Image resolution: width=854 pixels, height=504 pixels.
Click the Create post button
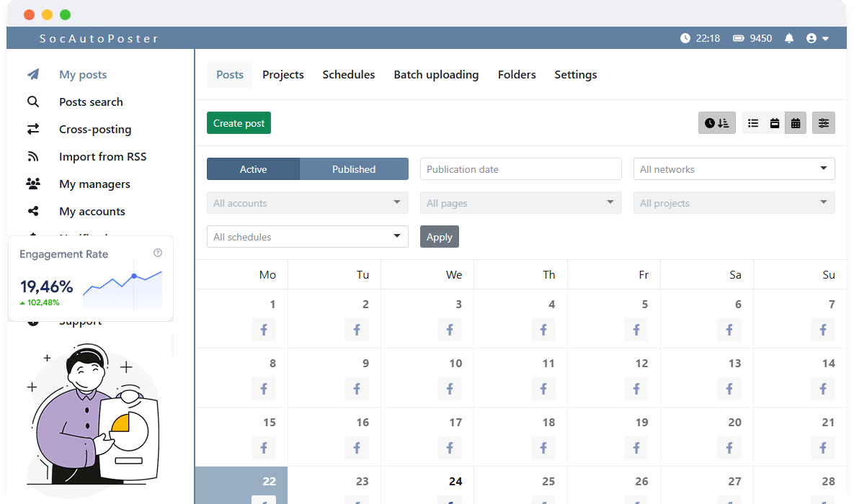coord(239,122)
